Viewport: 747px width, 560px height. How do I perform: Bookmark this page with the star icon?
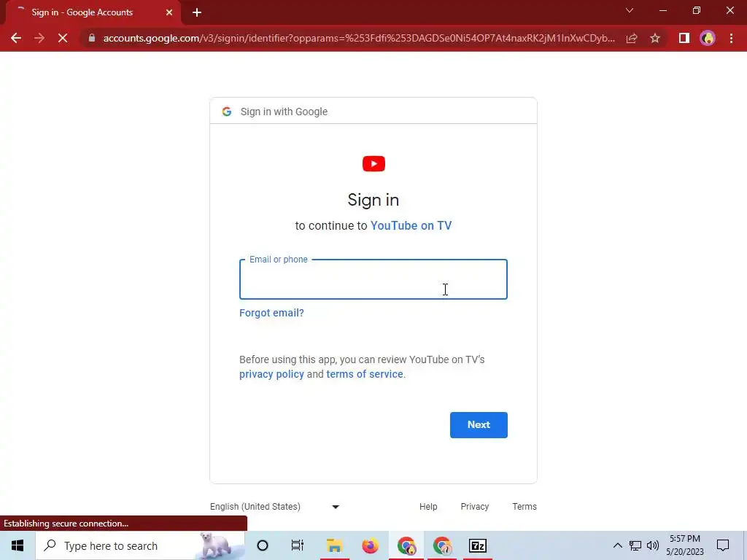point(655,38)
